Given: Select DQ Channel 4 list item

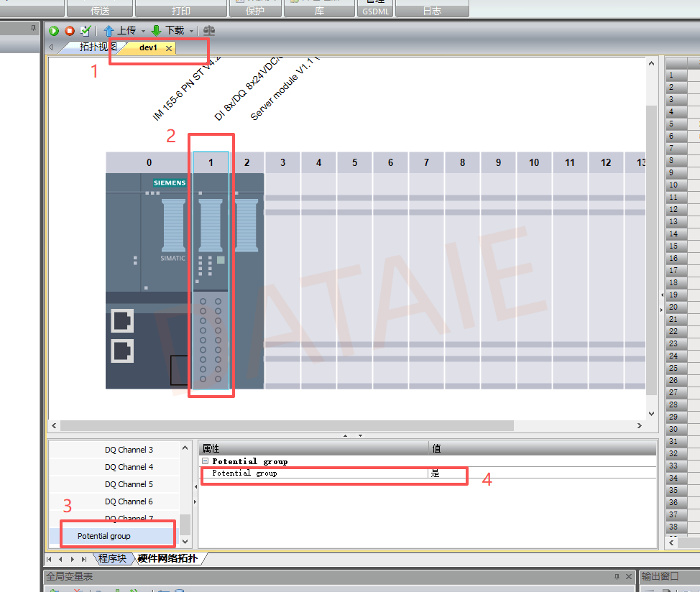Looking at the screenshot, I should (129, 467).
